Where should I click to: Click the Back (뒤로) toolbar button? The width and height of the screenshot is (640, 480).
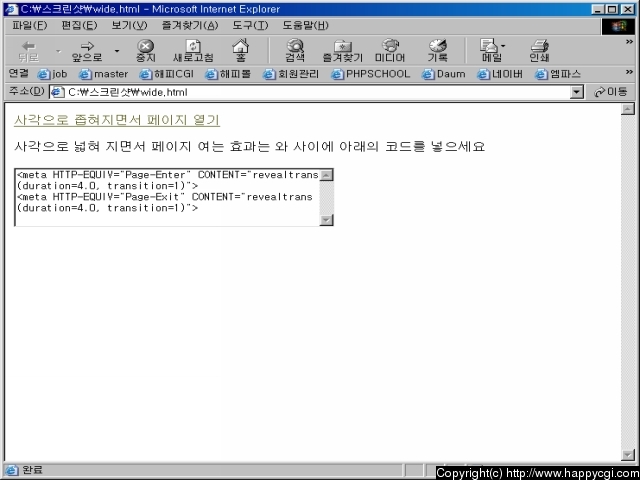[x=29, y=51]
